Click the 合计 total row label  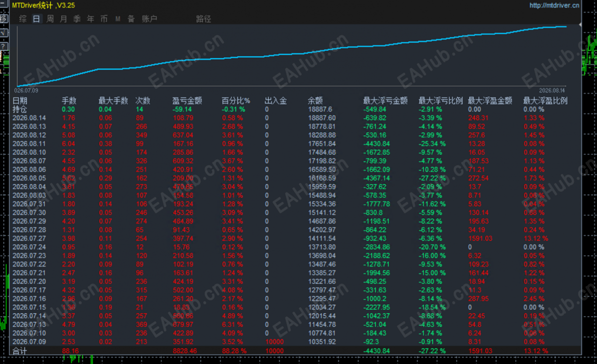[20, 351]
